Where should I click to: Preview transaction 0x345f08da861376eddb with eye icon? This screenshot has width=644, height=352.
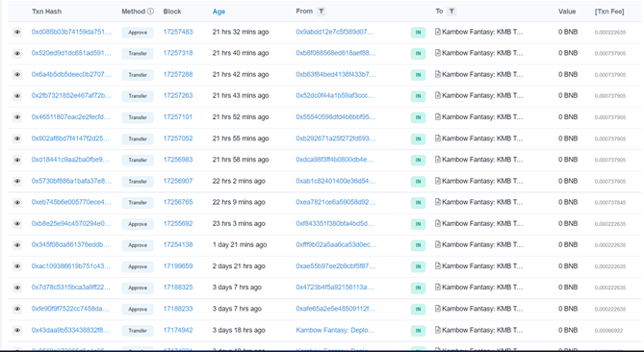point(16,245)
